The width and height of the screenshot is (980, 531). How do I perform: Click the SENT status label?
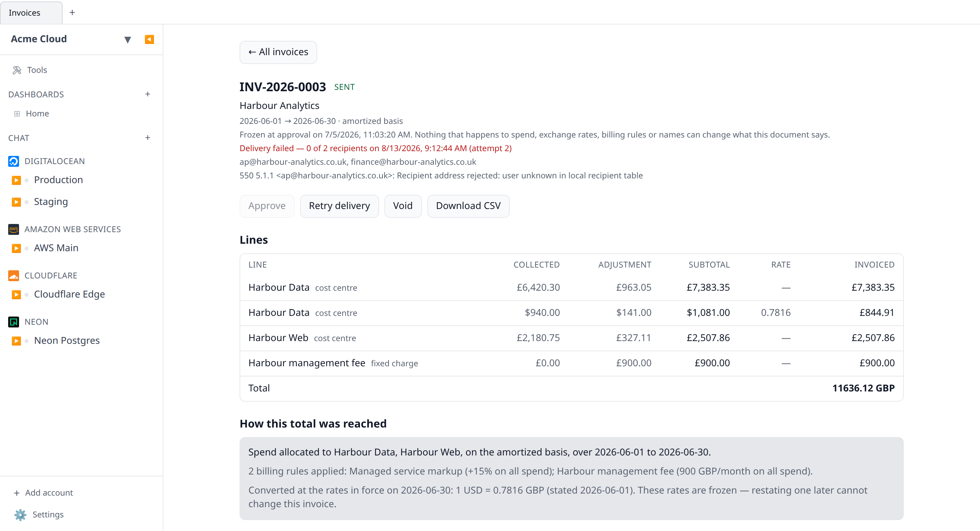pos(344,87)
